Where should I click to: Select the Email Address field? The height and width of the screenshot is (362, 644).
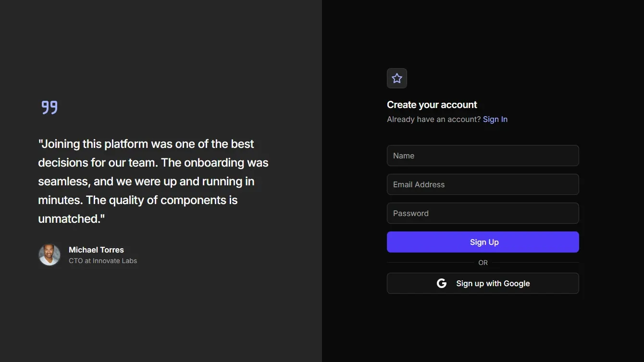pos(483,184)
